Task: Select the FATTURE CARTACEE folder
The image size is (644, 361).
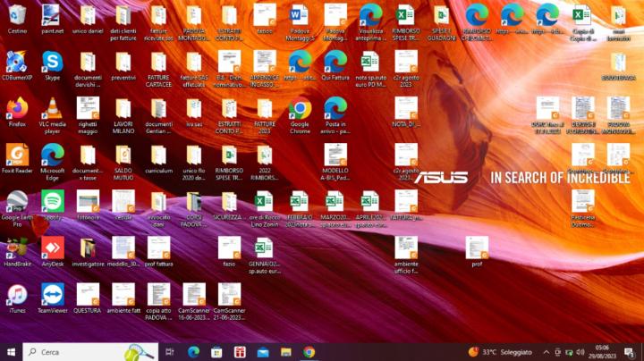Action: (x=158, y=63)
